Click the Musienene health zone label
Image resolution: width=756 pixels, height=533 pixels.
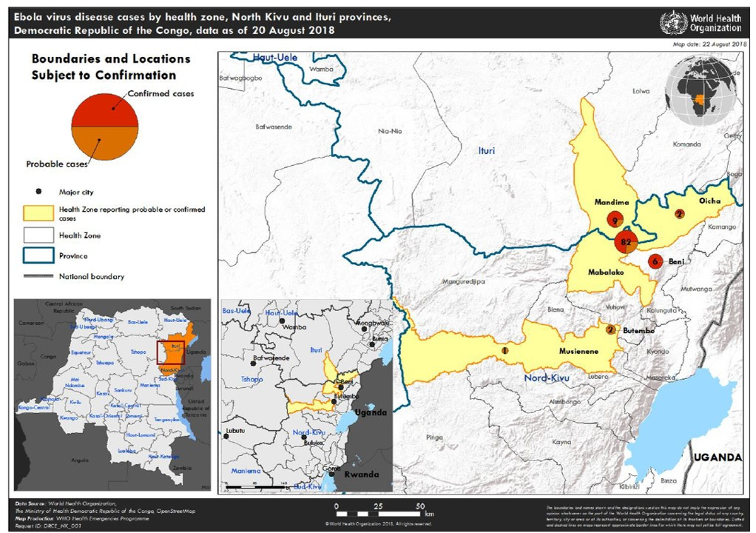[x=578, y=351]
